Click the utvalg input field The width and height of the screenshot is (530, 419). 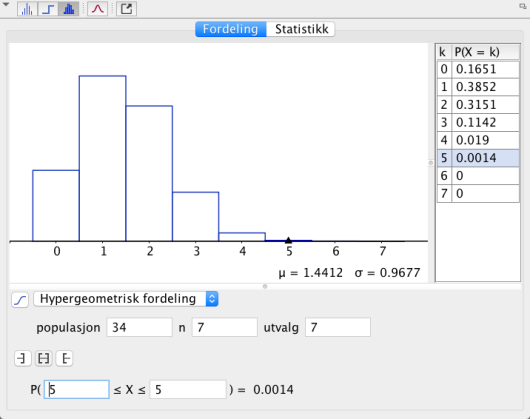tap(338, 327)
